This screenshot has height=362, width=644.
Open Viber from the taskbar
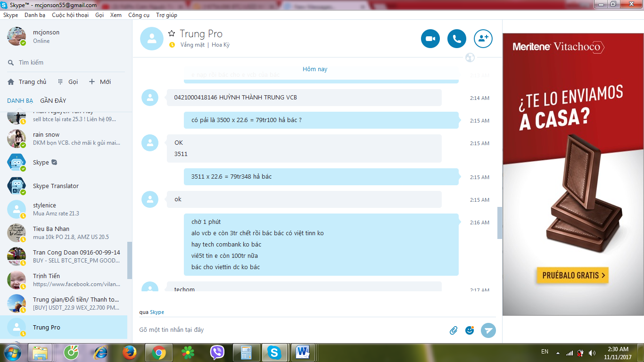click(217, 352)
